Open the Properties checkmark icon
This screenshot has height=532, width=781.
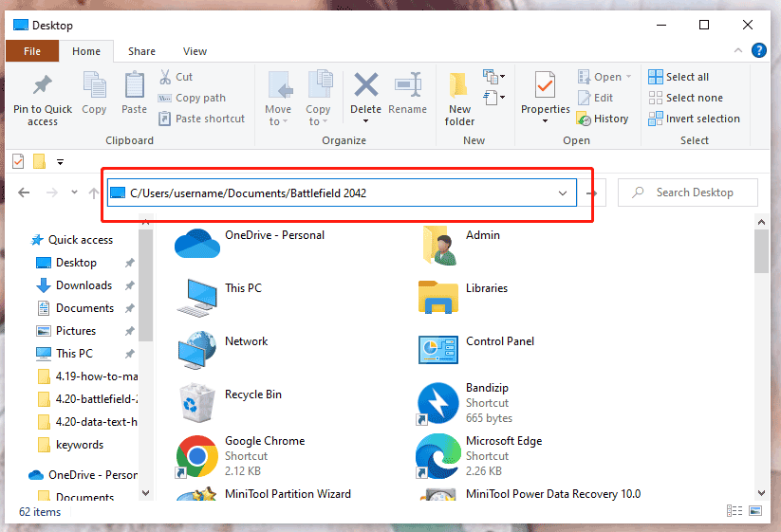(x=545, y=84)
